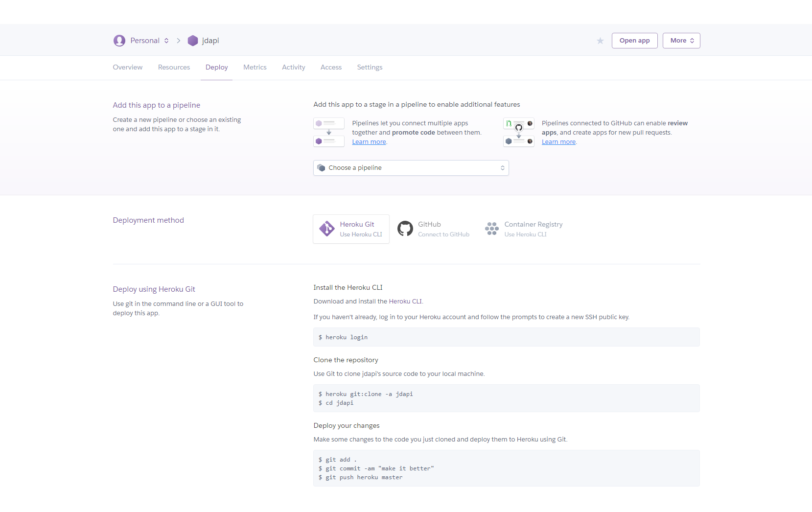The height and width of the screenshot is (512, 812).
Task: Open the Access tab
Action: (331, 68)
